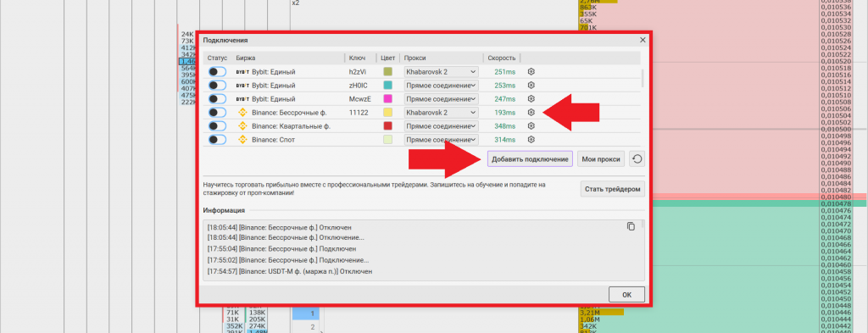The image size is (868, 333).
Task: Open proxy dropdown for Binance Спот
Action: (441, 140)
